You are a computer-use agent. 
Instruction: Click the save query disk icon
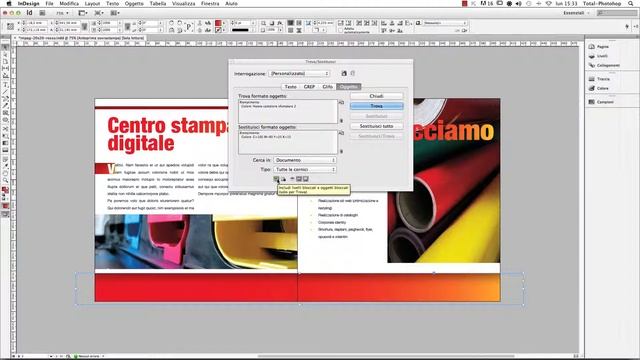[344, 73]
